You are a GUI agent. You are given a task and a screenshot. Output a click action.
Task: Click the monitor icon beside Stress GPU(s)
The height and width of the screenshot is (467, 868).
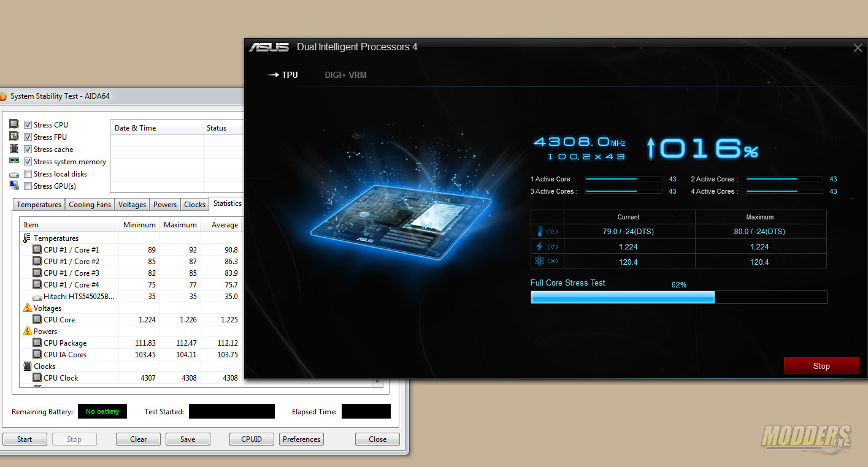14,186
